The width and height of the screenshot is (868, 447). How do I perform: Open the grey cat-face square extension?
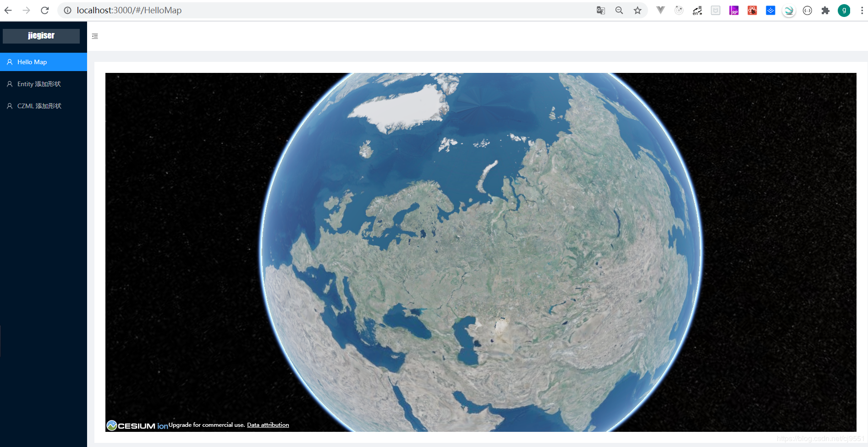point(715,10)
